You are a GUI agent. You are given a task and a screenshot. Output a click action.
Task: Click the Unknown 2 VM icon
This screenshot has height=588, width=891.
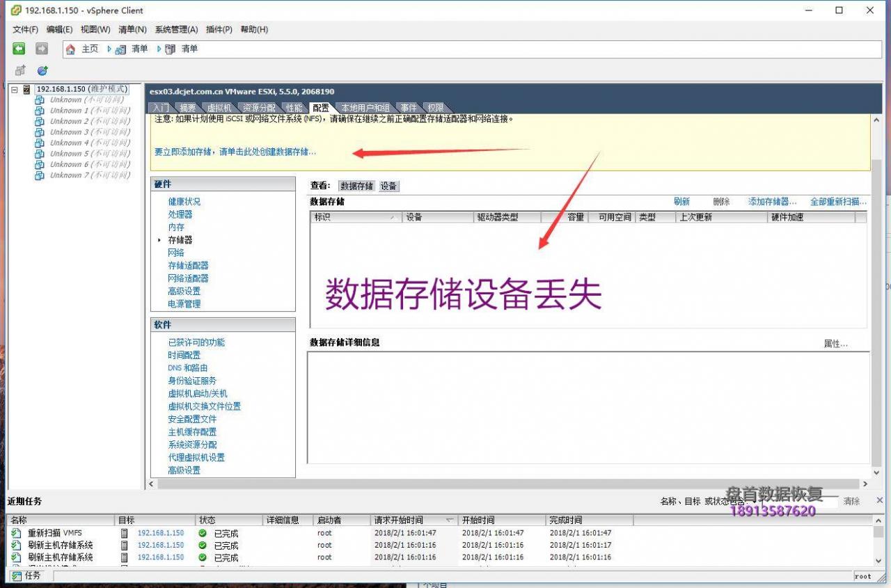click(40, 122)
